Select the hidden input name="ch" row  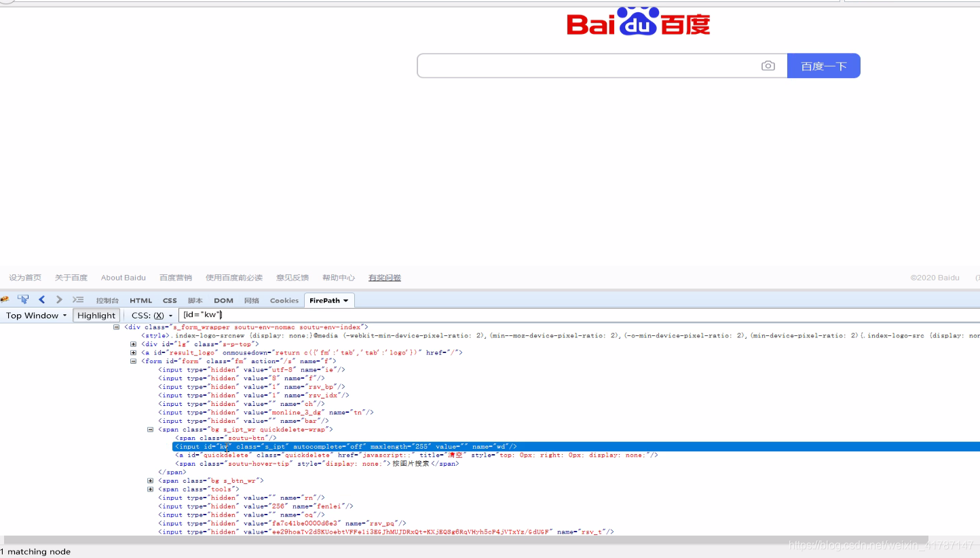[242, 404]
